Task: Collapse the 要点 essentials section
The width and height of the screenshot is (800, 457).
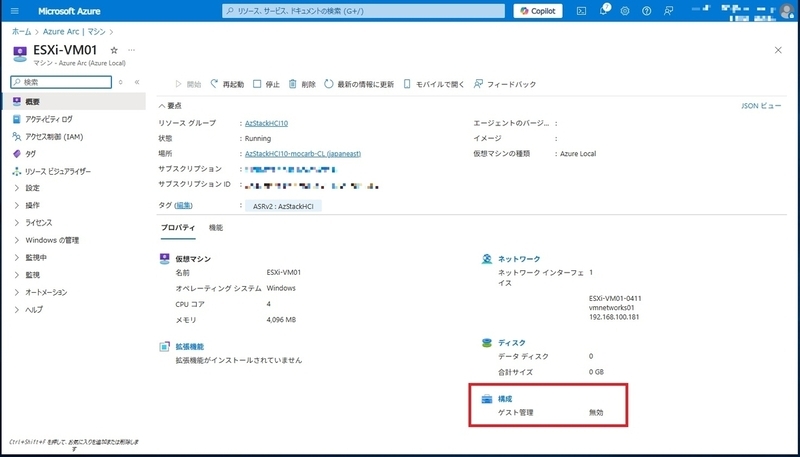Action: (x=170, y=106)
